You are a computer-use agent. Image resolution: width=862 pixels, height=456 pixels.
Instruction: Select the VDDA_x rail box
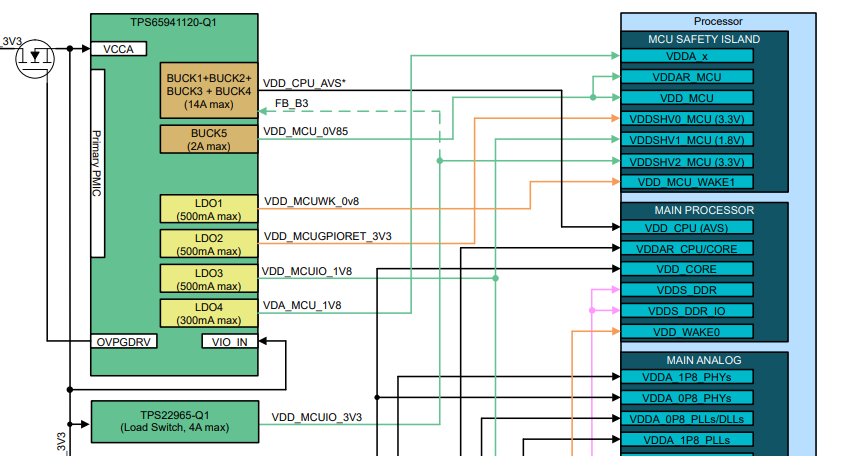tap(687, 56)
